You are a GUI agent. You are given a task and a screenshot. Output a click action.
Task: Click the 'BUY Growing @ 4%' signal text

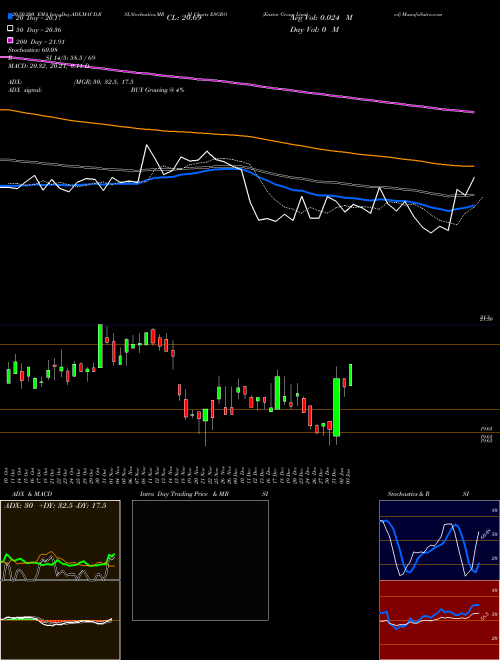(157, 90)
